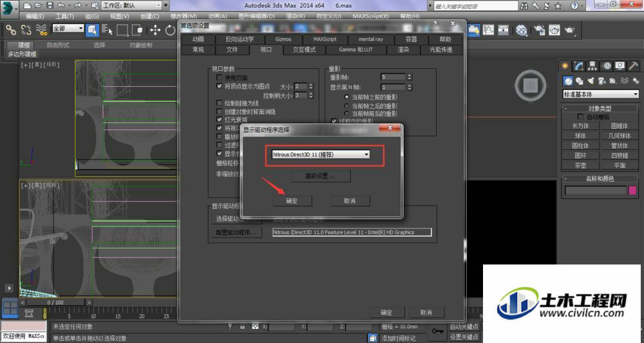Toggle the Window/Crossing selection icon
The width and height of the screenshot is (644, 343).
[138, 30]
